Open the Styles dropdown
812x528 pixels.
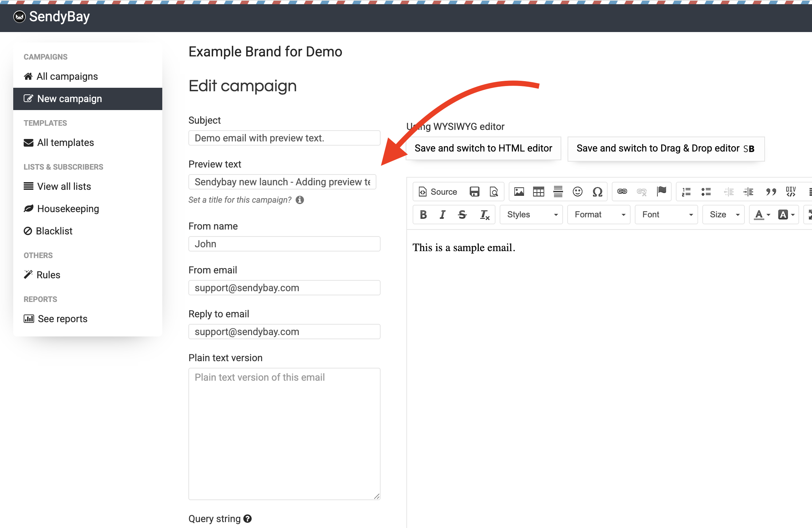(531, 215)
